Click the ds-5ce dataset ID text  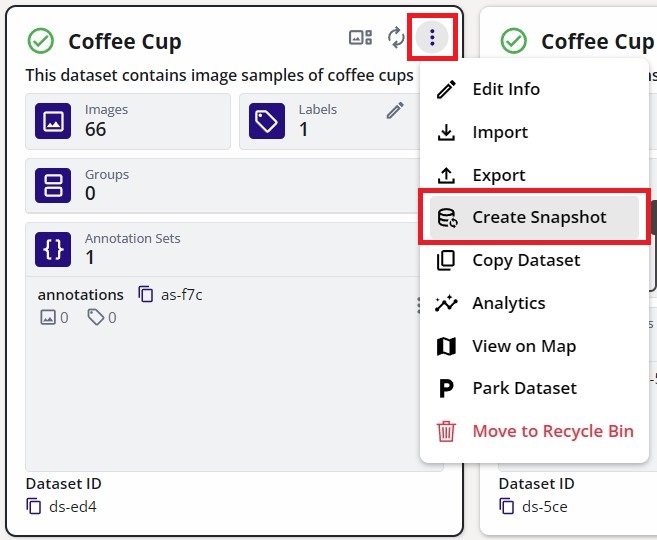(x=545, y=506)
